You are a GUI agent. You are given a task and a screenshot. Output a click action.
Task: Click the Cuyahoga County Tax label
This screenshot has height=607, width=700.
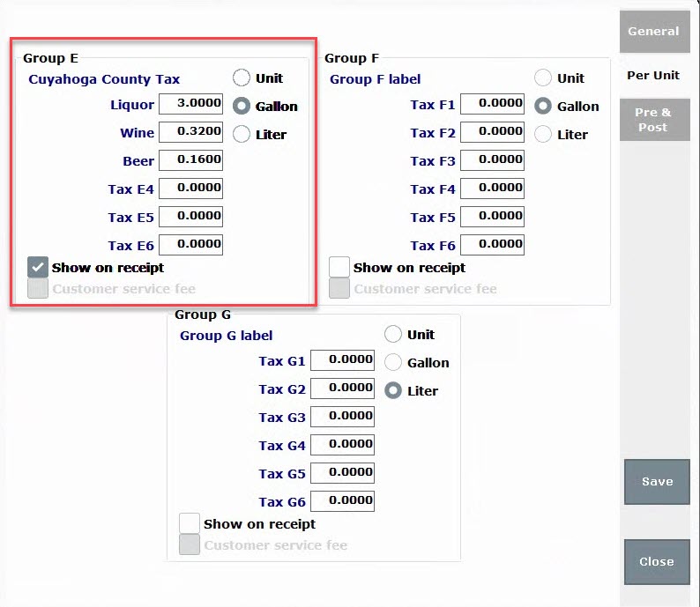tap(104, 79)
